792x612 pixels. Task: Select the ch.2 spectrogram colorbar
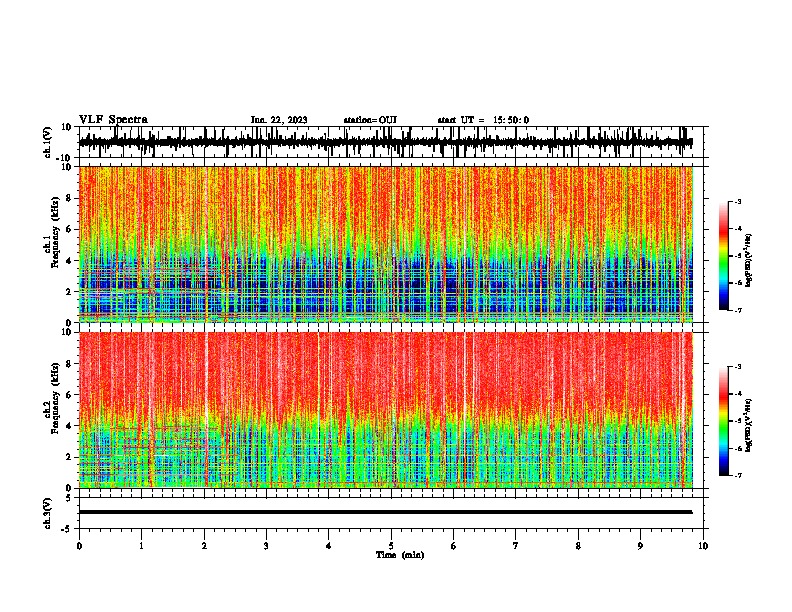point(724,421)
